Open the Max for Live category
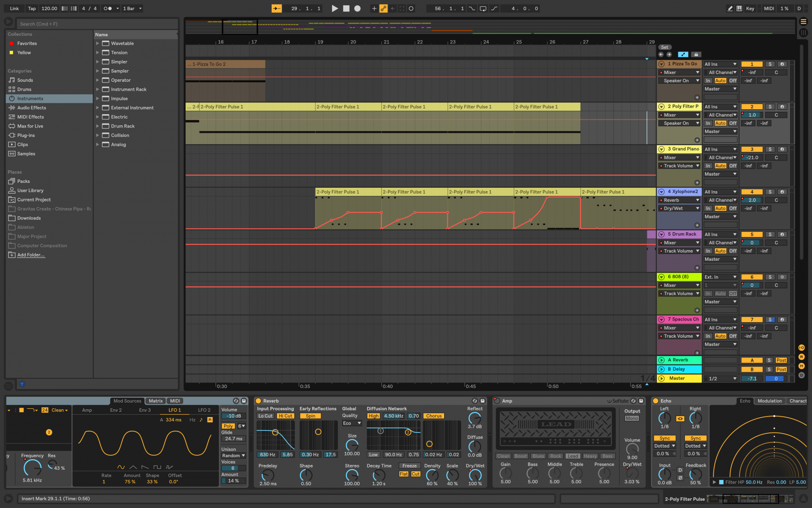This screenshot has width=812, height=508. [30, 126]
